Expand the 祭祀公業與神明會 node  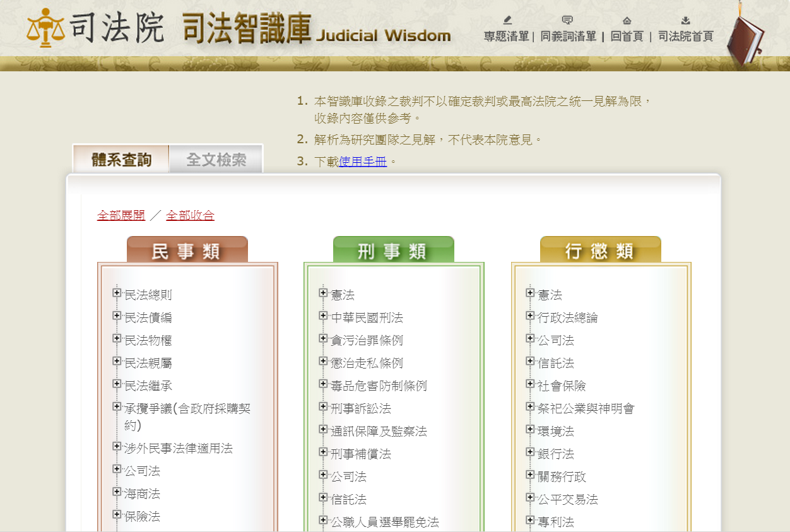coord(530,406)
